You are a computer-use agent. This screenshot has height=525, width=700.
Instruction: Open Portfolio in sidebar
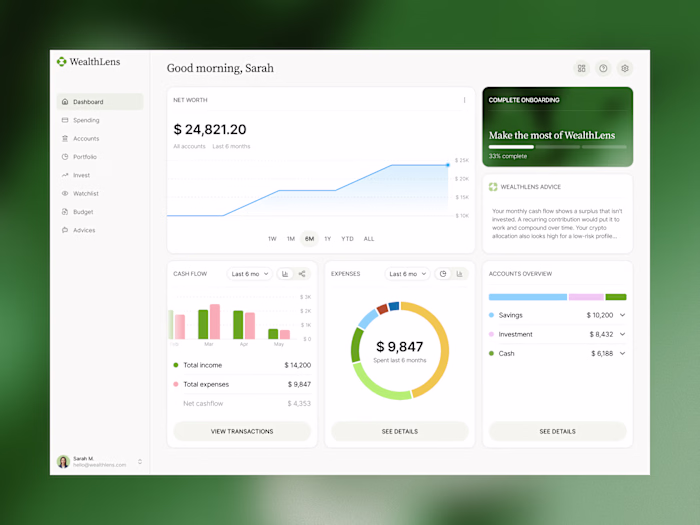[100, 157]
